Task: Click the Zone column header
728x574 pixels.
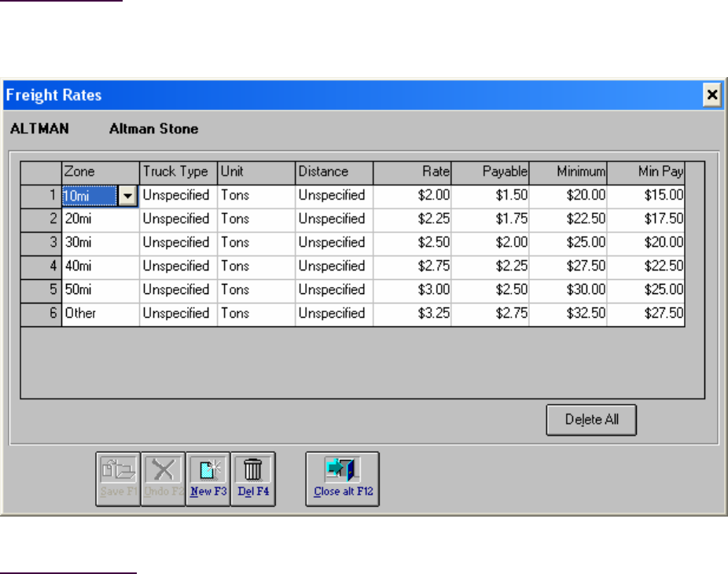Action: click(101, 171)
